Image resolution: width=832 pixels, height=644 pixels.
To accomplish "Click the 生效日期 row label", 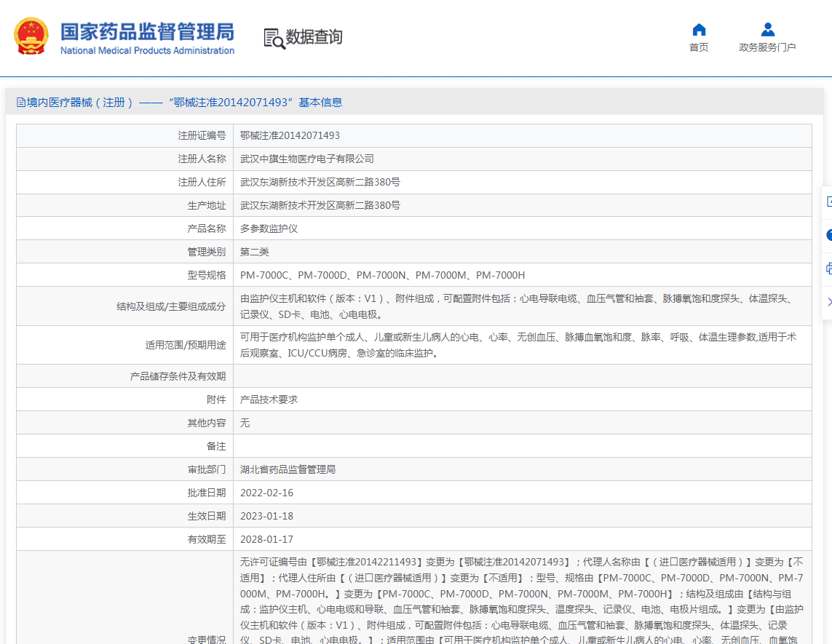I will (207, 517).
